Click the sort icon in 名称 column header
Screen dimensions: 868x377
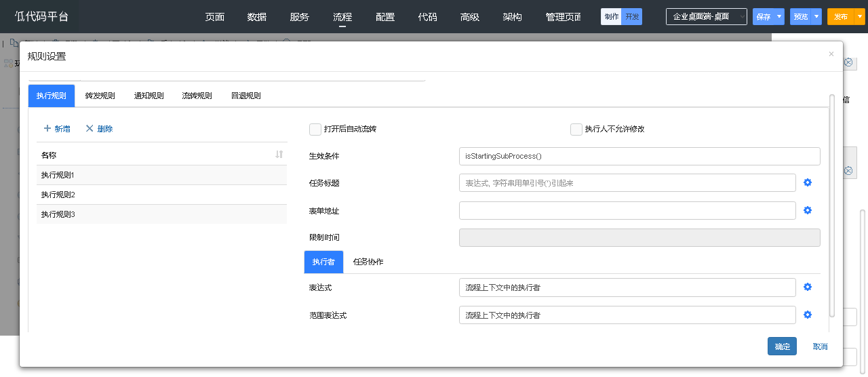pyautogui.click(x=279, y=155)
